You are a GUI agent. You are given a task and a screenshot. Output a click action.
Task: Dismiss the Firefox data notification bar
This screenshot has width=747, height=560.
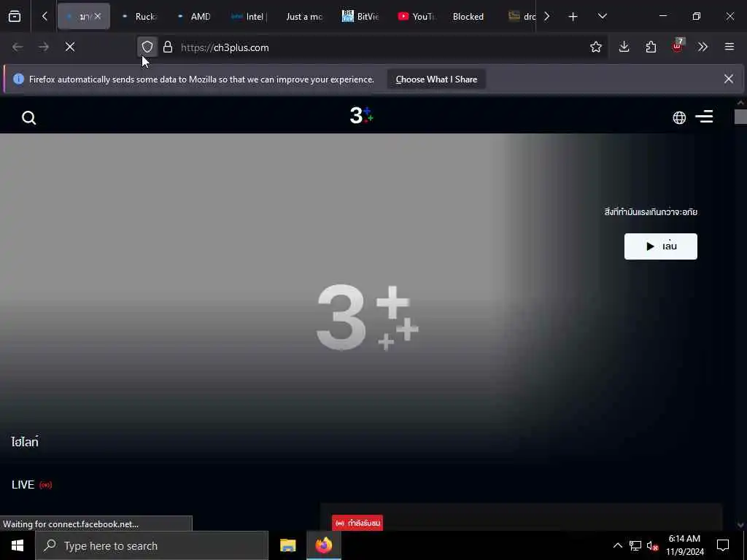pos(729,79)
